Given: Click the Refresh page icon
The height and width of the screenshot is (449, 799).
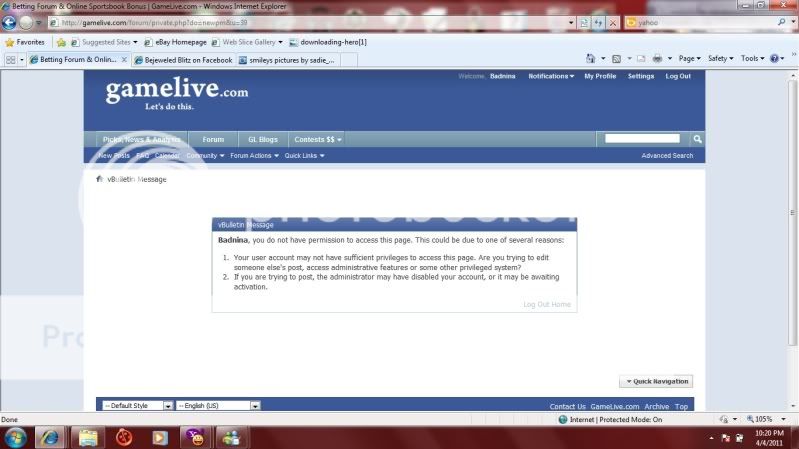Looking at the screenshot, I should tap(598, 23).
